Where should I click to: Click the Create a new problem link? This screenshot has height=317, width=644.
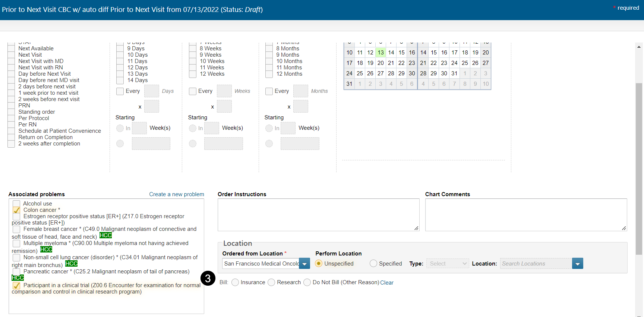(177, 194)
